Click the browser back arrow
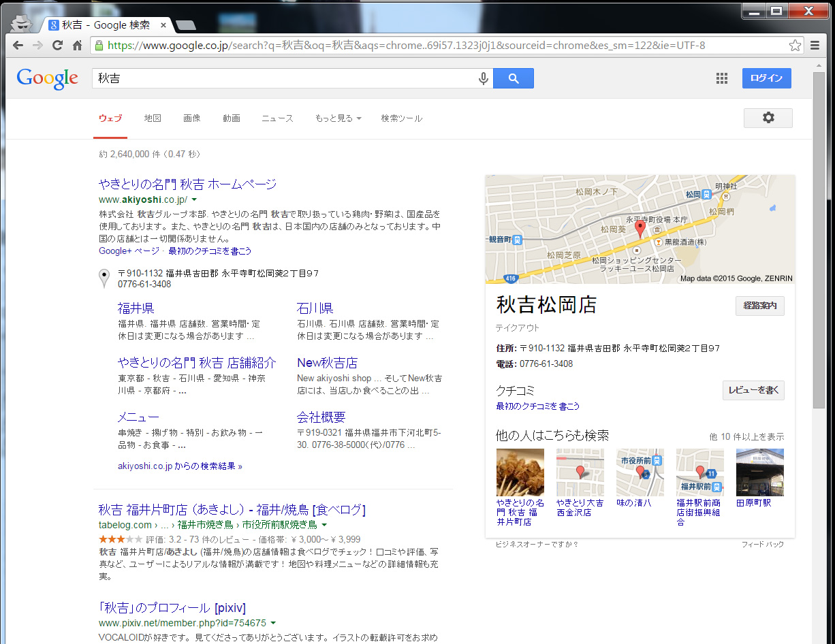Viewport: 835px width, 644px height. click(18, 46)
